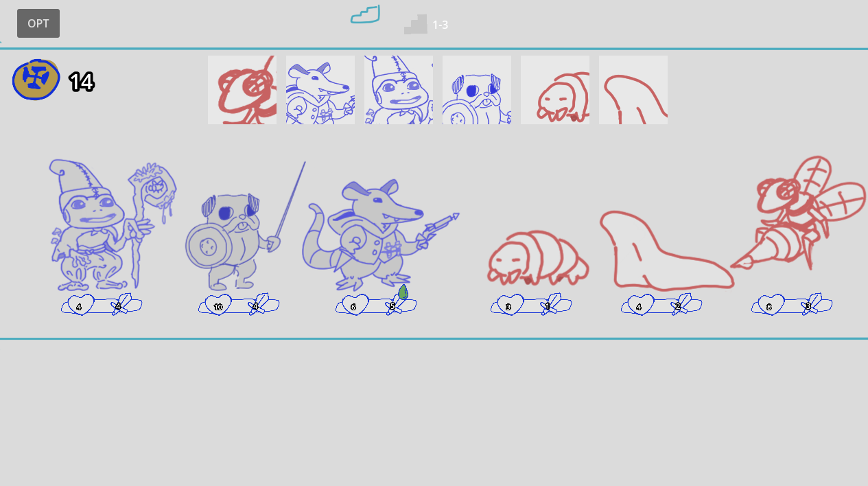Viewport: 868px width, 486px height.
Task: Select the rat gunslinger turn-order thumbnail
Action: point(320,90)
